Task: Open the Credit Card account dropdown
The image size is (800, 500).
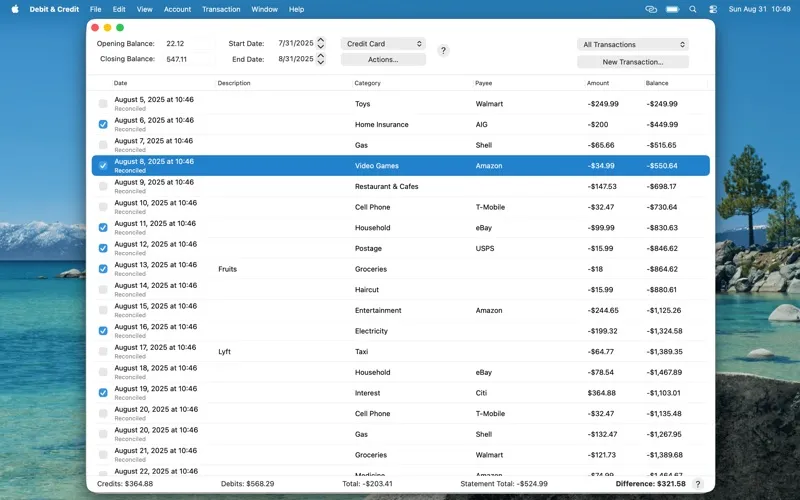Action: (x=383, y=44)
